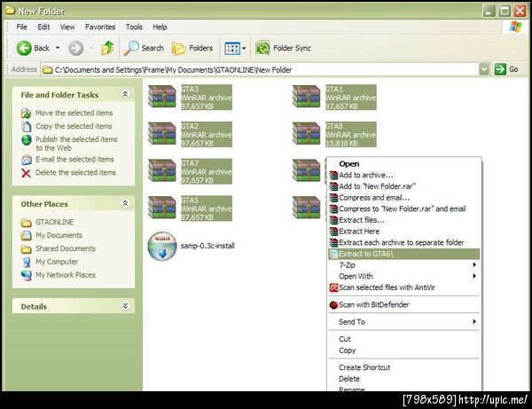Click the red X delete icon
The height and width of the screenshot is (409, 532).
pyautogui.click(x=26, y=173)
